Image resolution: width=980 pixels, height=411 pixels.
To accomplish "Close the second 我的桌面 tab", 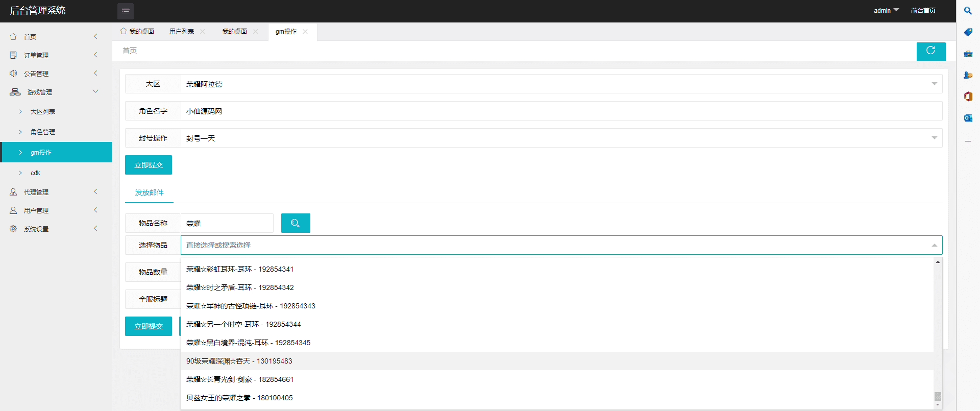I will pyautogui.click(x=256, y=32).
